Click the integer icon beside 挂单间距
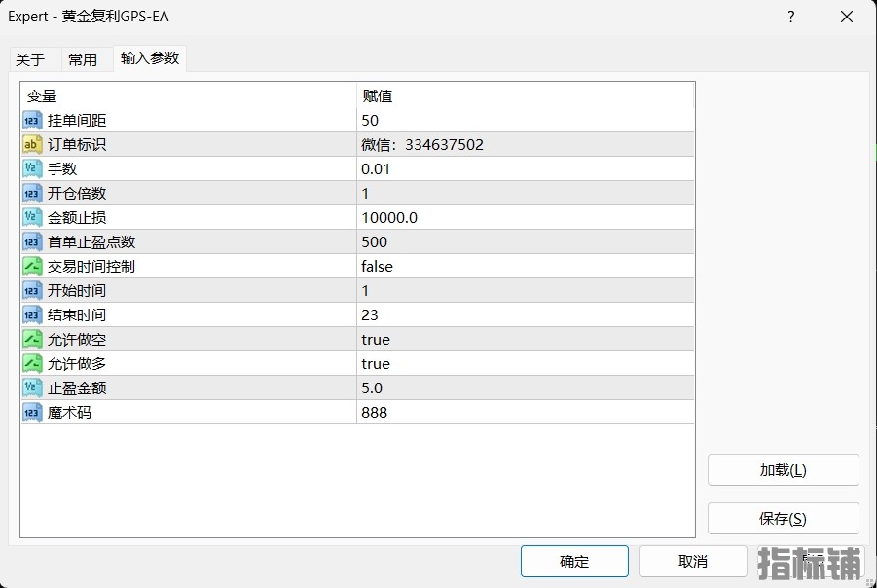Screen dimensions: 877x588 point(32,121)
